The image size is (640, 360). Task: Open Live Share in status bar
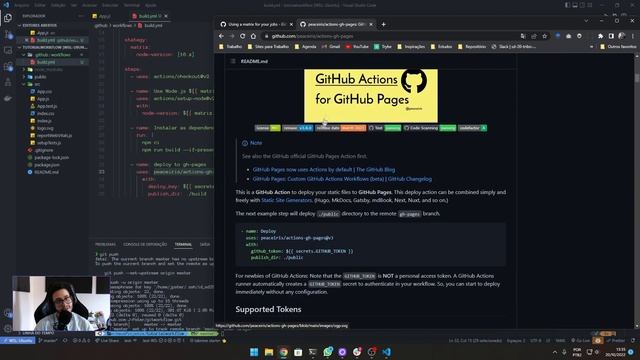(x=108, y=340)
